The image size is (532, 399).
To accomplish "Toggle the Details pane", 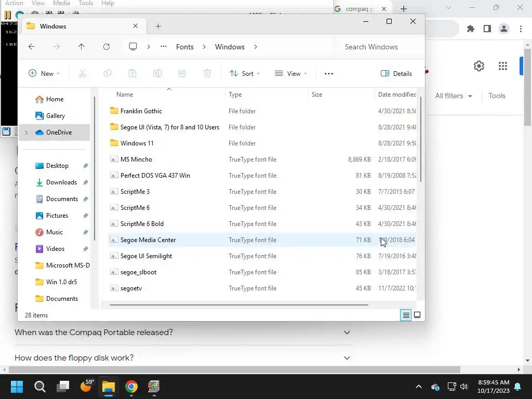I will point(396,74).
